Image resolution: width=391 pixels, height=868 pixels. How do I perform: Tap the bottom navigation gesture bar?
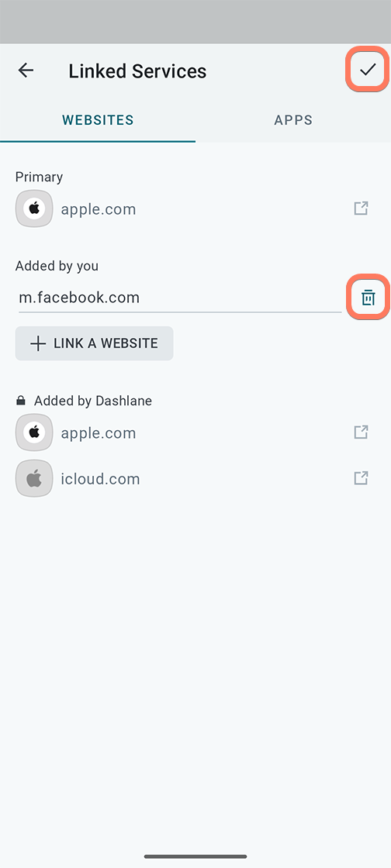point(195,856)
